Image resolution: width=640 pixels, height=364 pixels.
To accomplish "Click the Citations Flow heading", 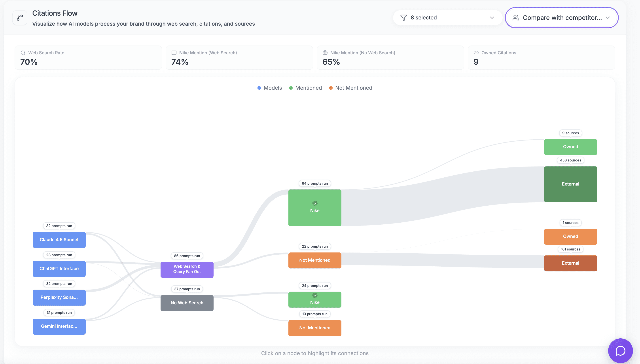I will click(x=55, y=13).
